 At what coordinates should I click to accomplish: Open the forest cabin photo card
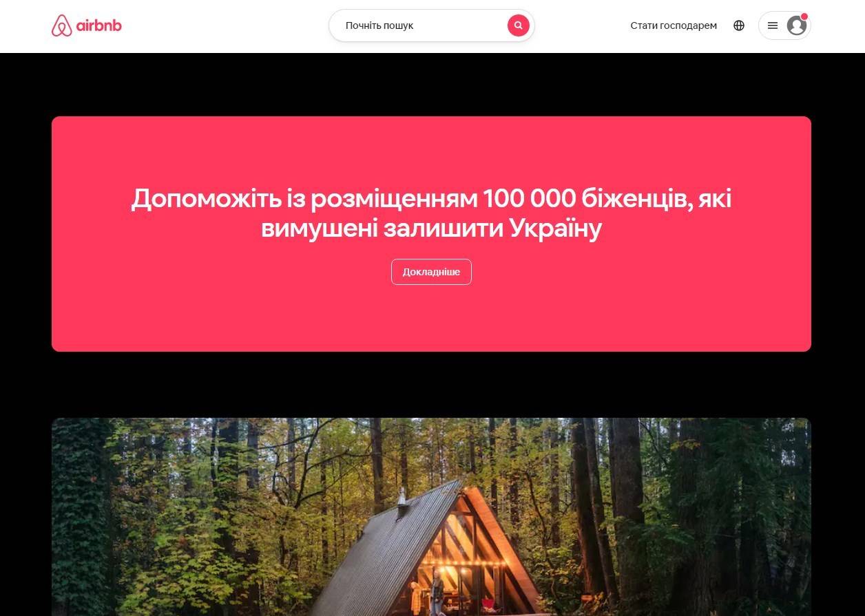point(431,517)
